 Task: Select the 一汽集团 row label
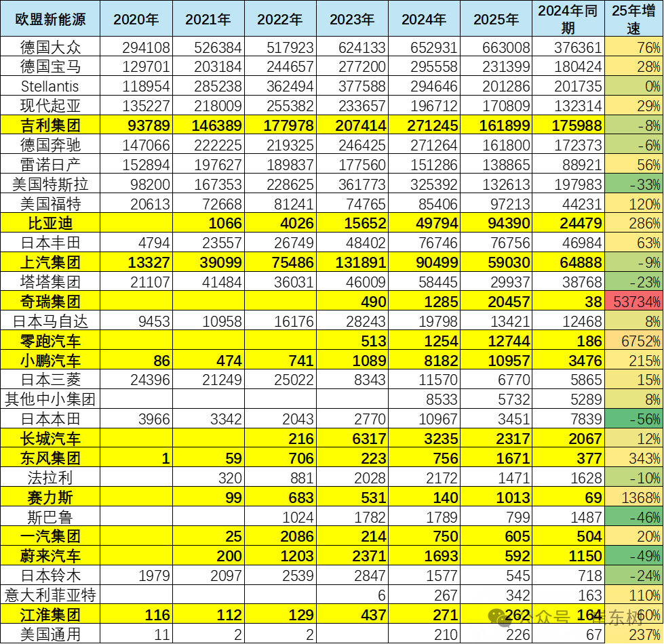pos(50,536)
